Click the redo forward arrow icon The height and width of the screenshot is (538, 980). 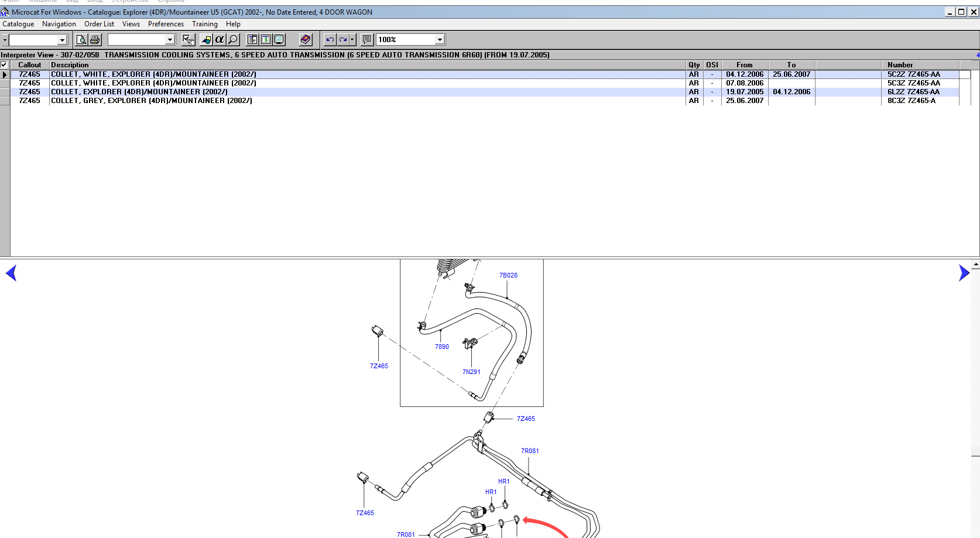click(x=343, y=40)
